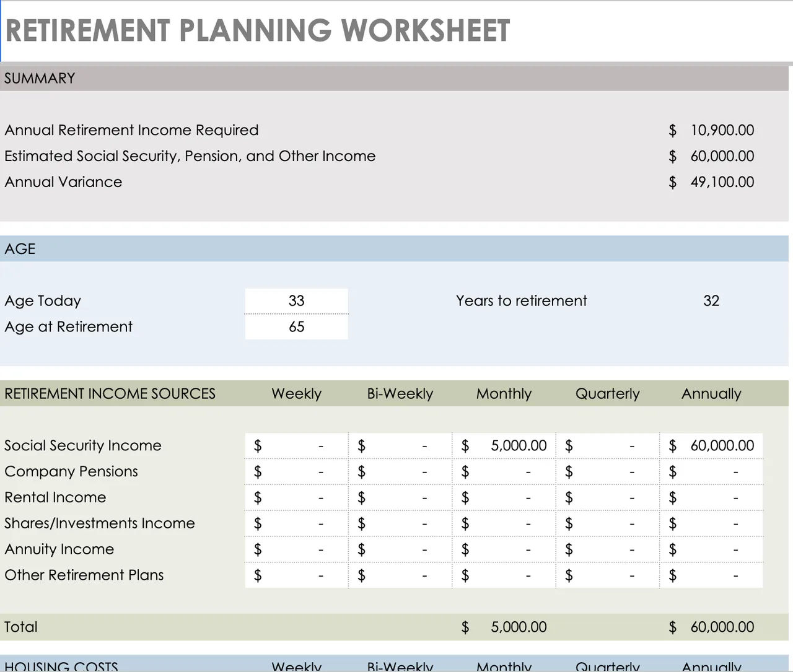Select Social Security Income weekly cell
Screen dimensions: 793x672
pyautogui.click(x=297, y=446)
